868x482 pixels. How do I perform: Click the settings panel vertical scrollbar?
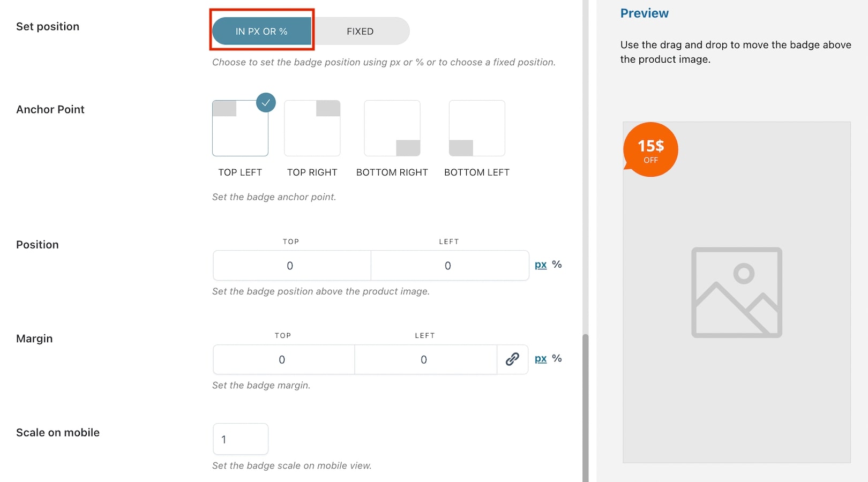pos(586,407)
